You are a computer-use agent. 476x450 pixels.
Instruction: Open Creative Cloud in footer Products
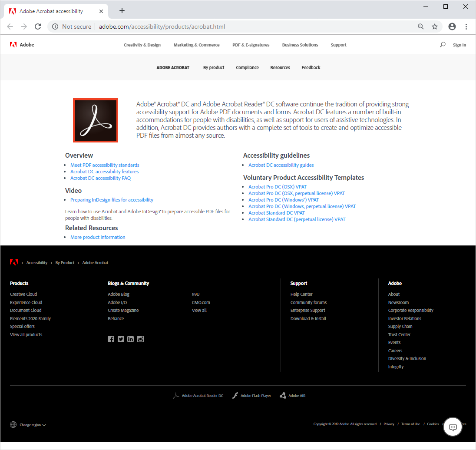coord(23,294)
